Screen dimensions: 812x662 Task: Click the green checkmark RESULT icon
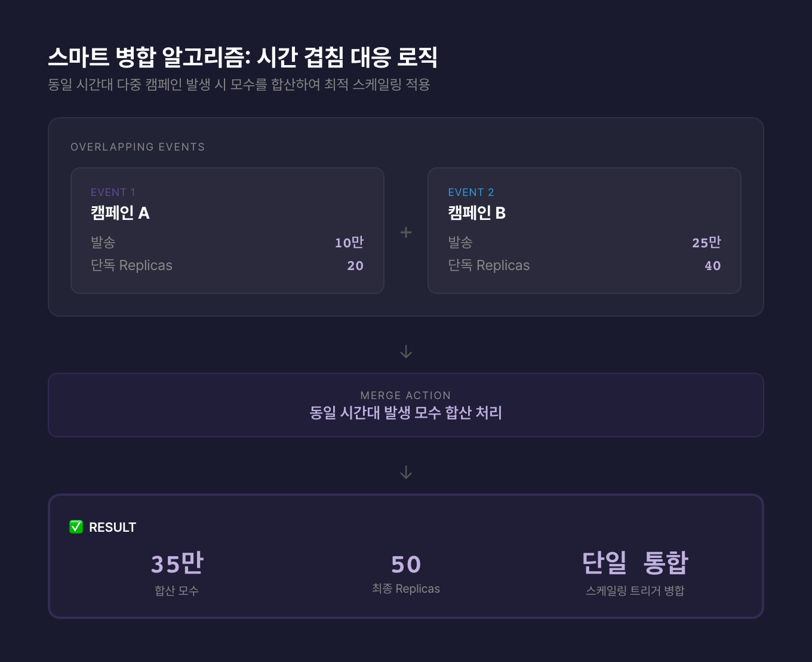[x=76, y=527]
